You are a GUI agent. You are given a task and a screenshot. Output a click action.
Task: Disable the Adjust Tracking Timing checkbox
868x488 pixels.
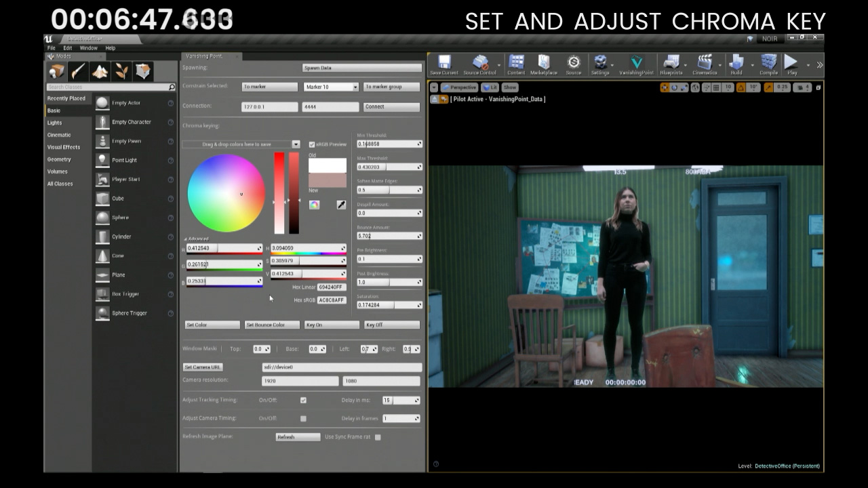tap(303, 400)
